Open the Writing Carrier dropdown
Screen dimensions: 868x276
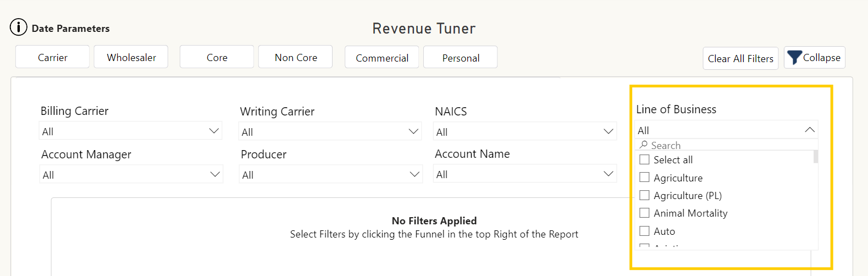pos(413,132)
